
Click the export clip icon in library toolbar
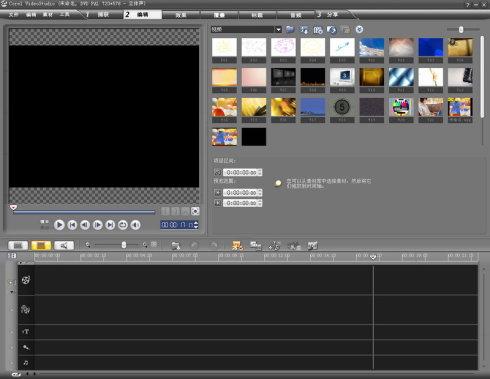click(331, 30)
